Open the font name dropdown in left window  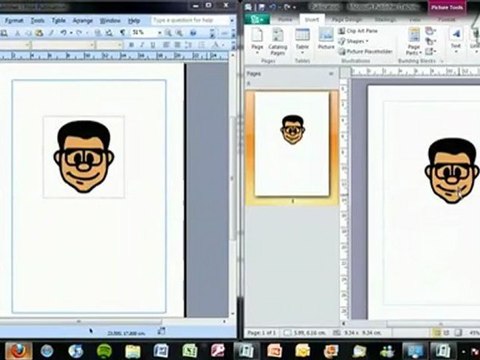[x=92, y=45]
